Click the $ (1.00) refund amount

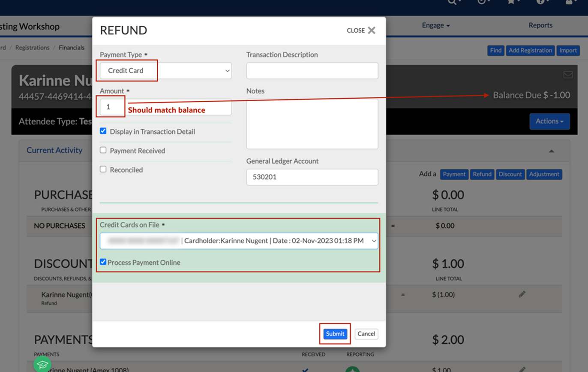tap(444, 295)
